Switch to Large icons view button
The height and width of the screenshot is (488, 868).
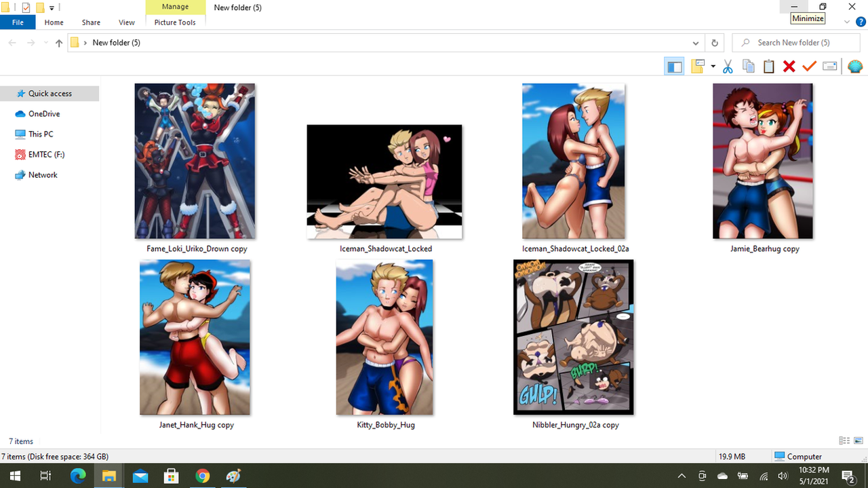tap(858, 441)
